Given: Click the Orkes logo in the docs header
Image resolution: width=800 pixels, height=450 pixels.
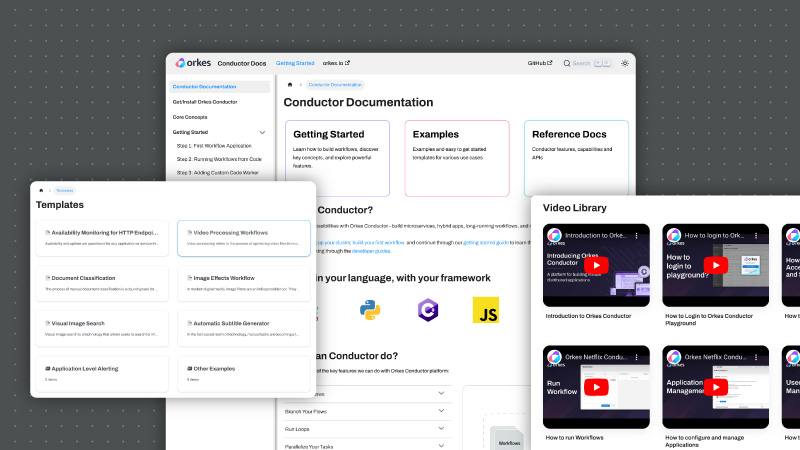Looking at the screenshot, I should (x=193, y=63).
